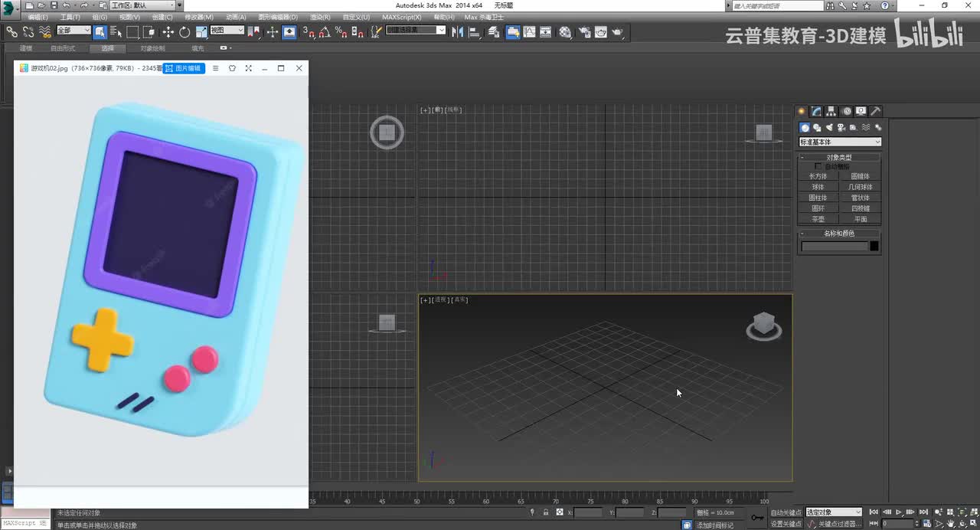Select the Lights category icon
The image size is (980, 530).
point(828,128)
